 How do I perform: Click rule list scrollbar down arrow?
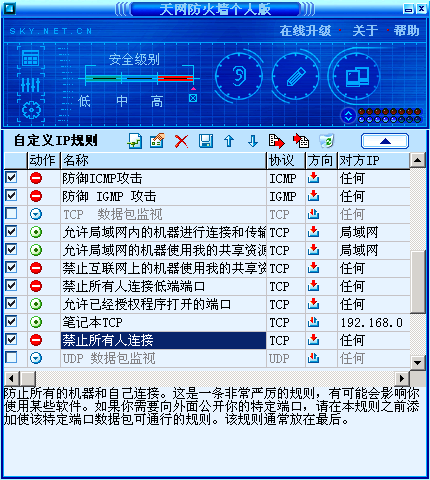click(418, 362)
